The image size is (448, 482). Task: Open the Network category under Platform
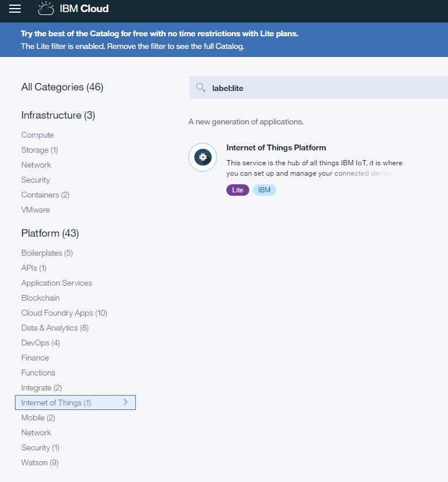click(x=36, y=433)
